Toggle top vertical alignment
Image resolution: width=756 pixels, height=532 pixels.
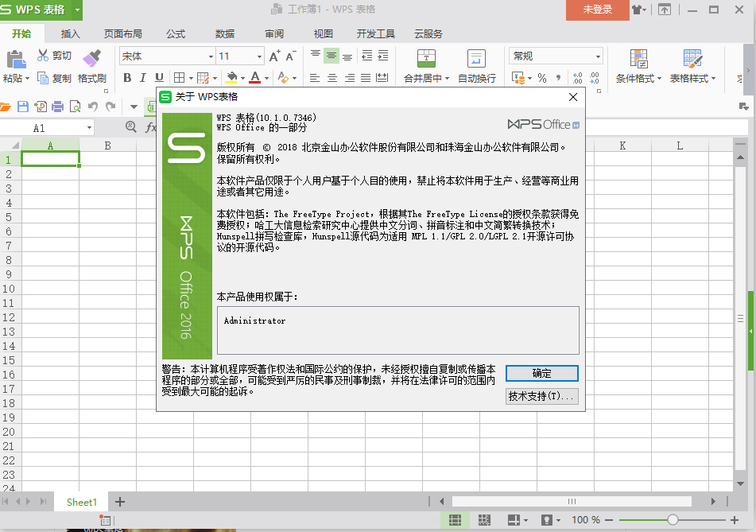(x=316, y=55)
